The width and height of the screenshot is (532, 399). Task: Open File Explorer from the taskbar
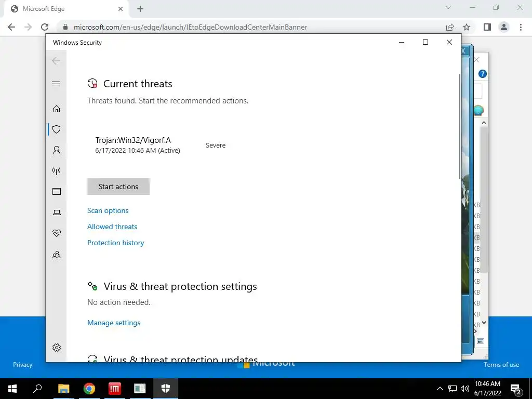pyautogui.click(x=63, y=389)
